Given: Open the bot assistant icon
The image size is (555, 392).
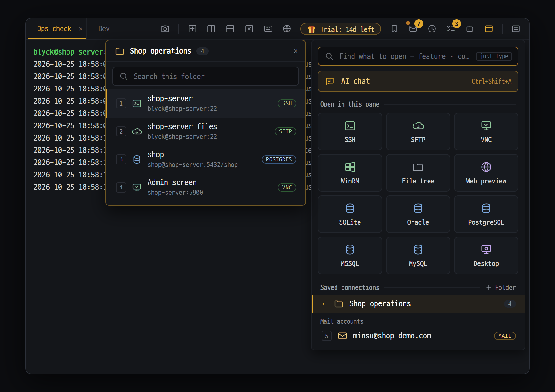Looking at the screenshot, I should 470,29.
